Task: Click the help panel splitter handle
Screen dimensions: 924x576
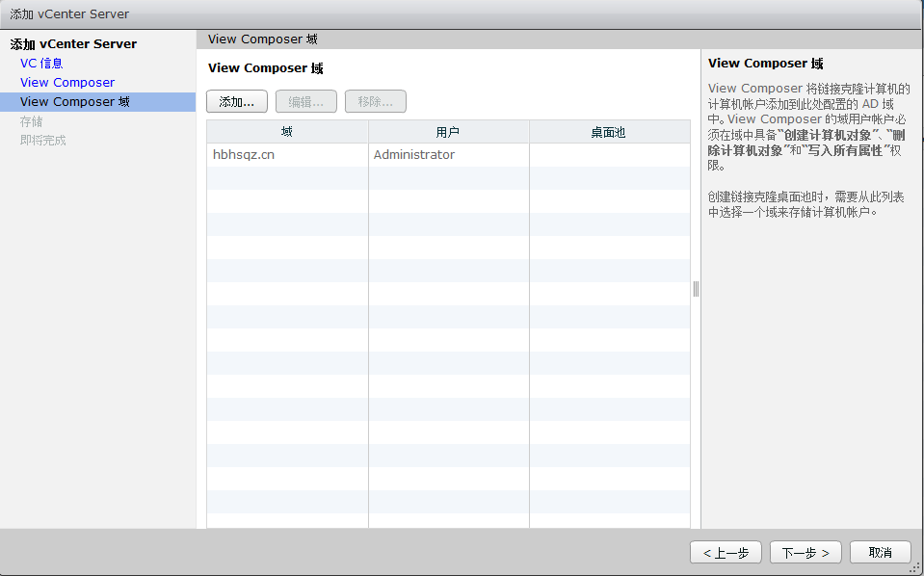Action: pos(696,289)
